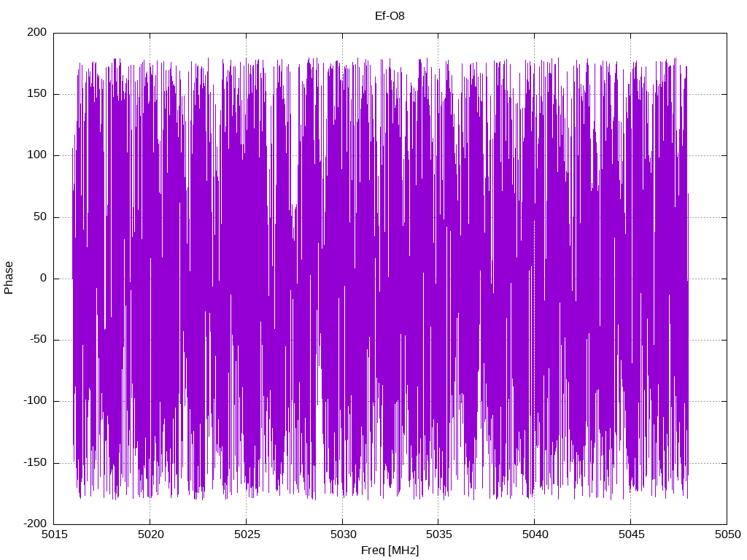Click the x-axis tick label 5015

(55, 534)
